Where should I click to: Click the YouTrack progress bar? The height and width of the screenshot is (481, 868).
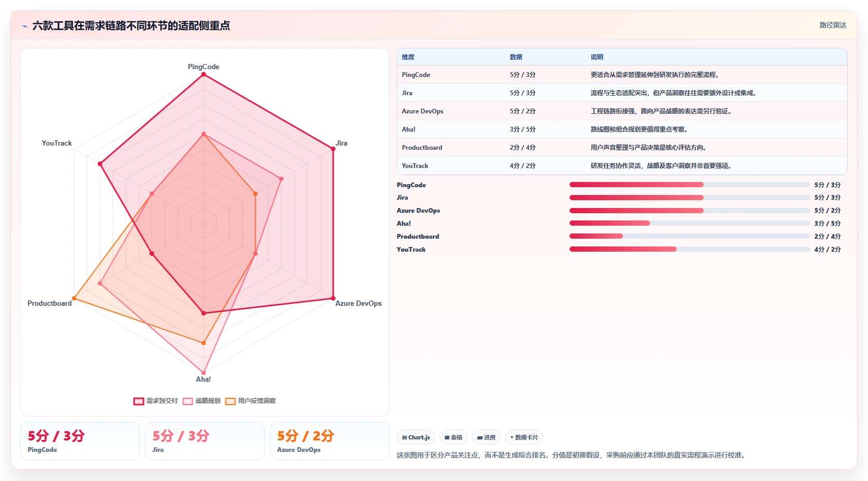tap(690, 249)
